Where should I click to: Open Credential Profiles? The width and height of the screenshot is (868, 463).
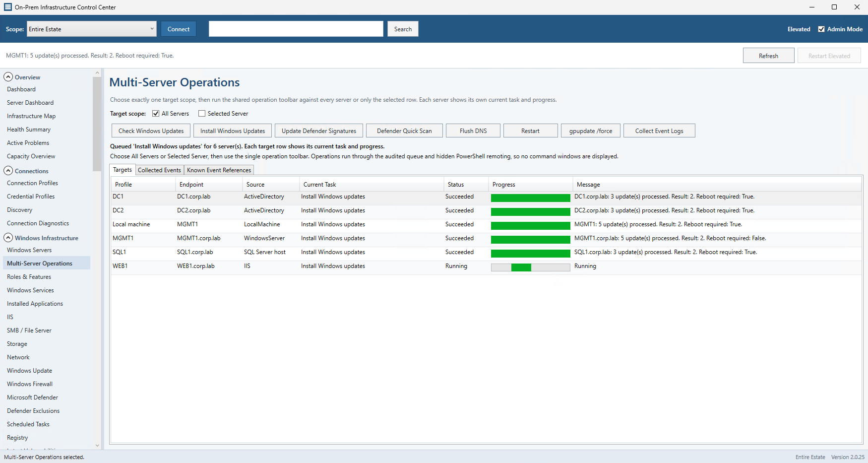[31, 197]
